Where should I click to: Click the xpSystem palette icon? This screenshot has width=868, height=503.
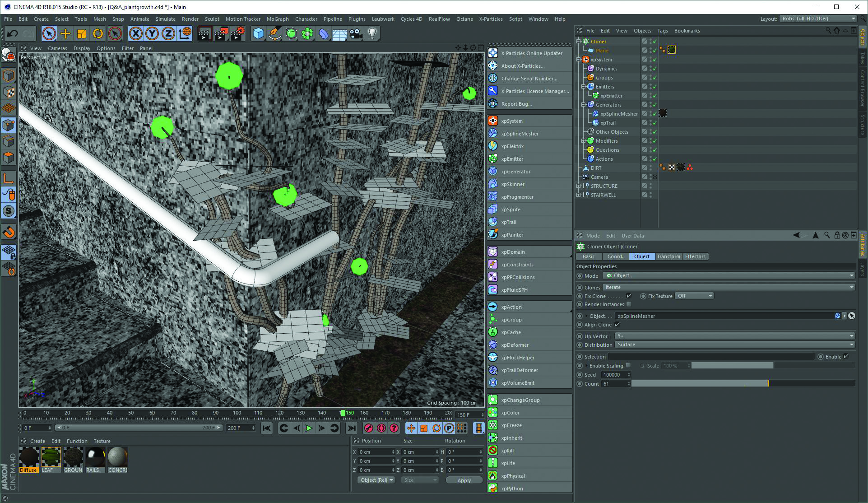[x=493, y=121]
